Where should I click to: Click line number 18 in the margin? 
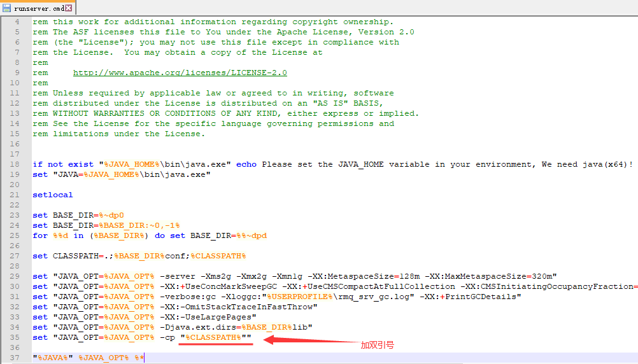(x=17, y=164)
